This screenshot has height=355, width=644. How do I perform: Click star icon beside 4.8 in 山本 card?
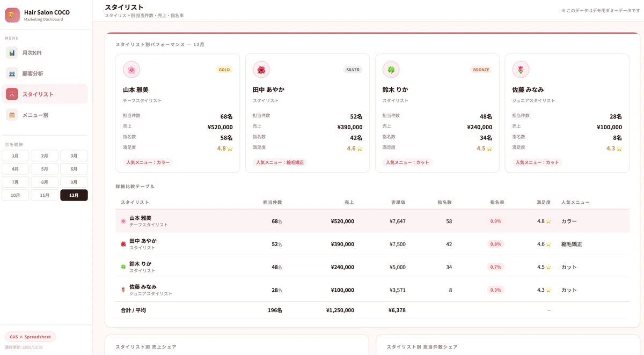coord(230,149)
